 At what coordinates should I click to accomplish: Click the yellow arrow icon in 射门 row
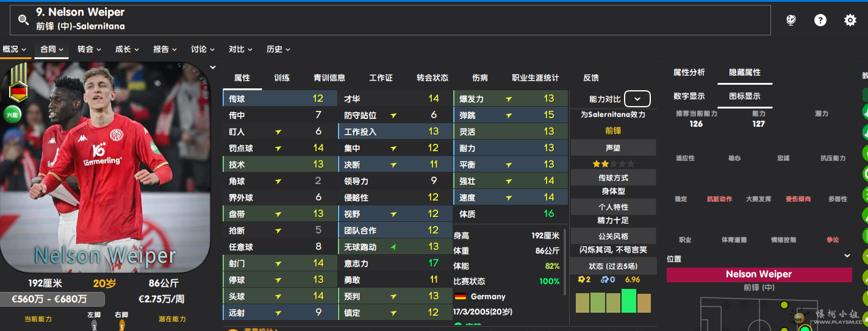point(278,263)
